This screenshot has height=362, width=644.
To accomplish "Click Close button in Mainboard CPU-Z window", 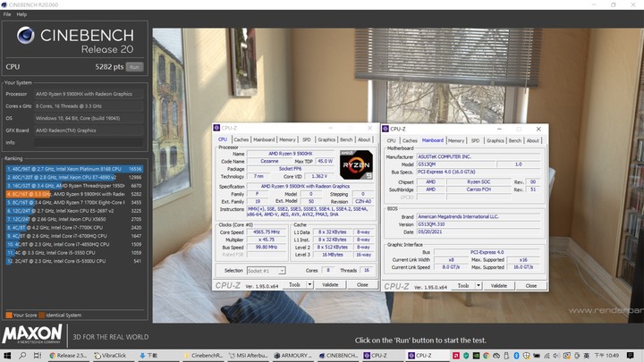I will [x=531, y=286].
